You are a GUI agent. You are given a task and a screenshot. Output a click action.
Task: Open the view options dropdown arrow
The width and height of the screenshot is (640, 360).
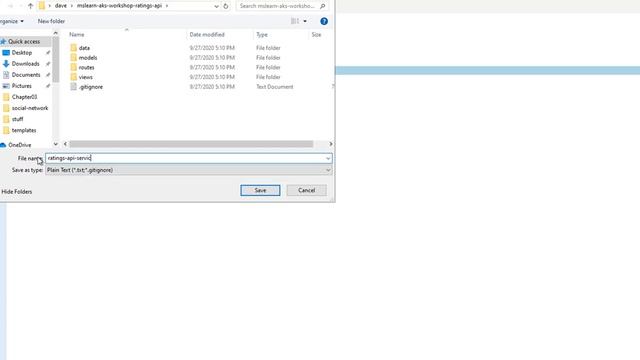click(x=305, y=21)
